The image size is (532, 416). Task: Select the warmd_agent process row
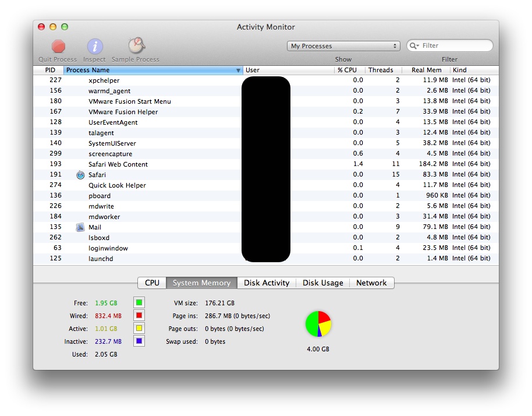click(x=265, y=91)
